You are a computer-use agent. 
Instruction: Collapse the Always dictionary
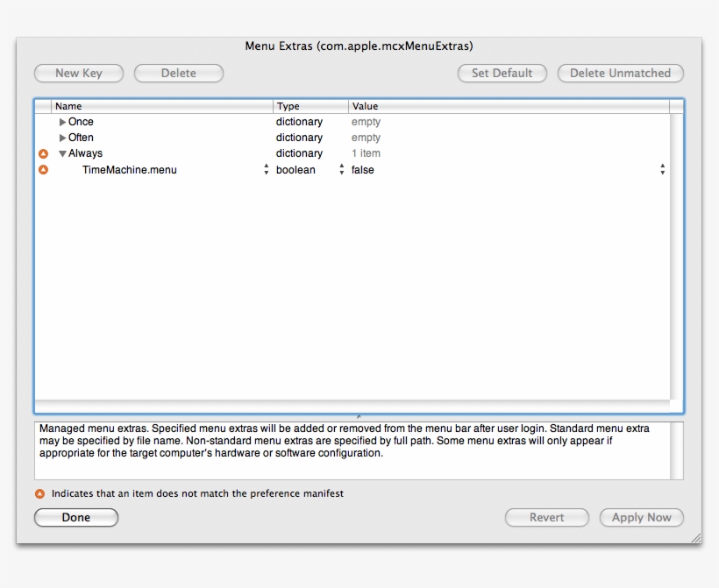click(62, 153)
